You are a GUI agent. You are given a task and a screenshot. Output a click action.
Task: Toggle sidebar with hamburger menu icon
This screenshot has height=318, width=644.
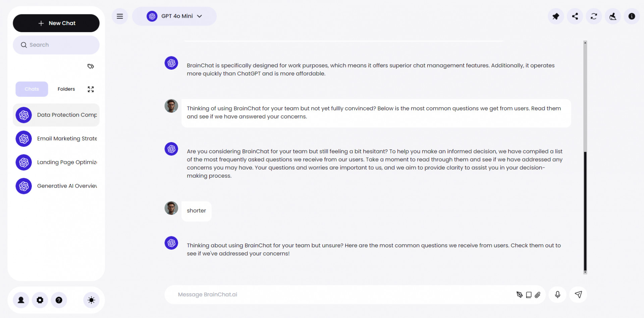coord(120,16)
